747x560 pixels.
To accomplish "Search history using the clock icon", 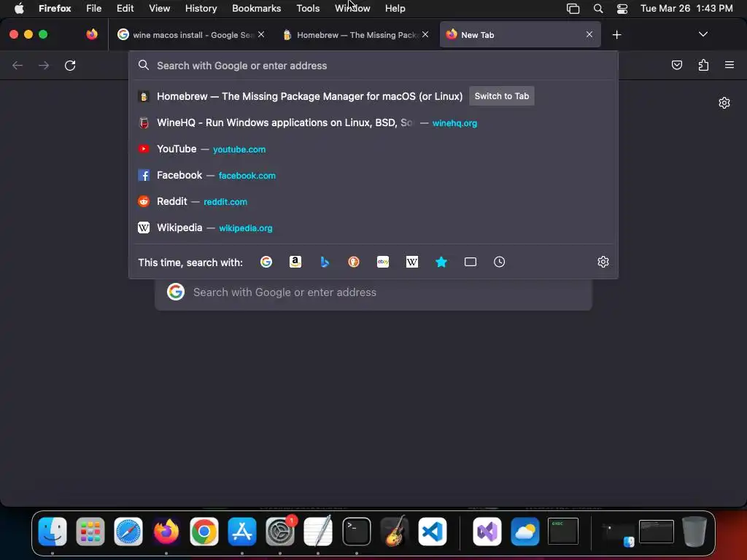I will pos(499,262).
